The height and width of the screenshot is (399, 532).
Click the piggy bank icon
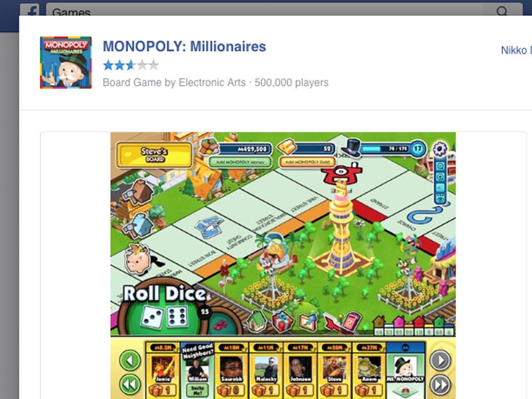click(138, 260)
